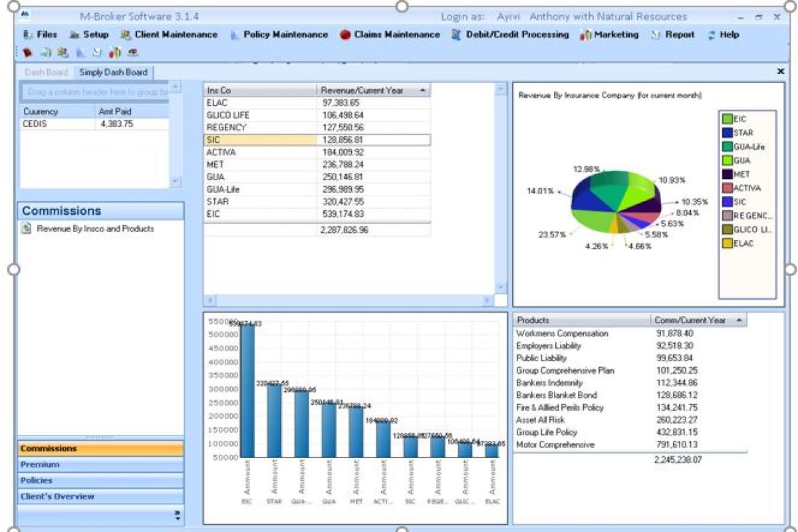Open Revenue By Insco and Products report
The image size is (798, 532).
pyautogui.click(x=95, y=228)
